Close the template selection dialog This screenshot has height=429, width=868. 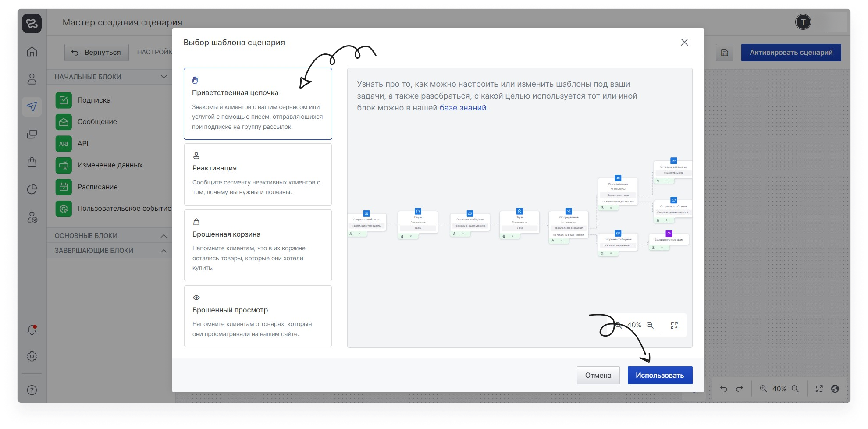pos(684,42)
